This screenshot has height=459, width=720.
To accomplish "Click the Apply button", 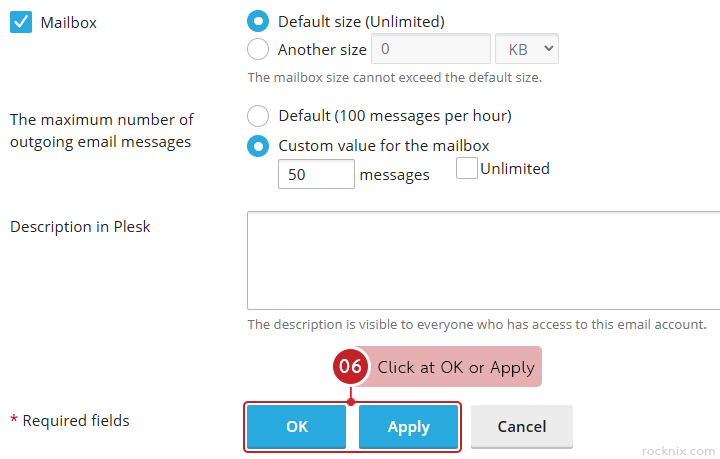I will point(408,427).
